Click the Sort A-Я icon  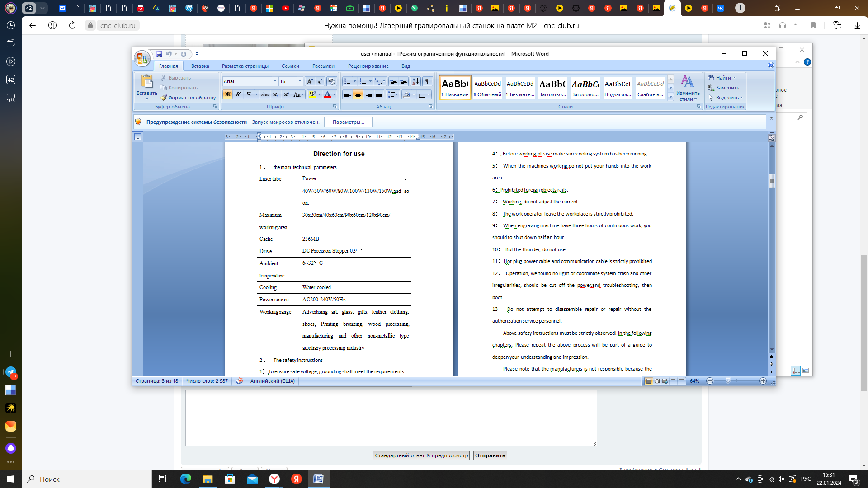(415, 81)
